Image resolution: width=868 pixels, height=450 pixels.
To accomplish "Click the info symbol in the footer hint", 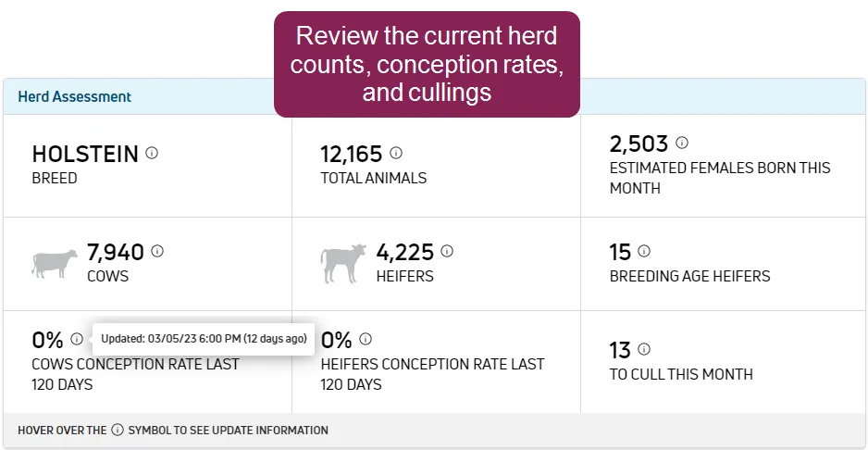I will click(118, 430).
